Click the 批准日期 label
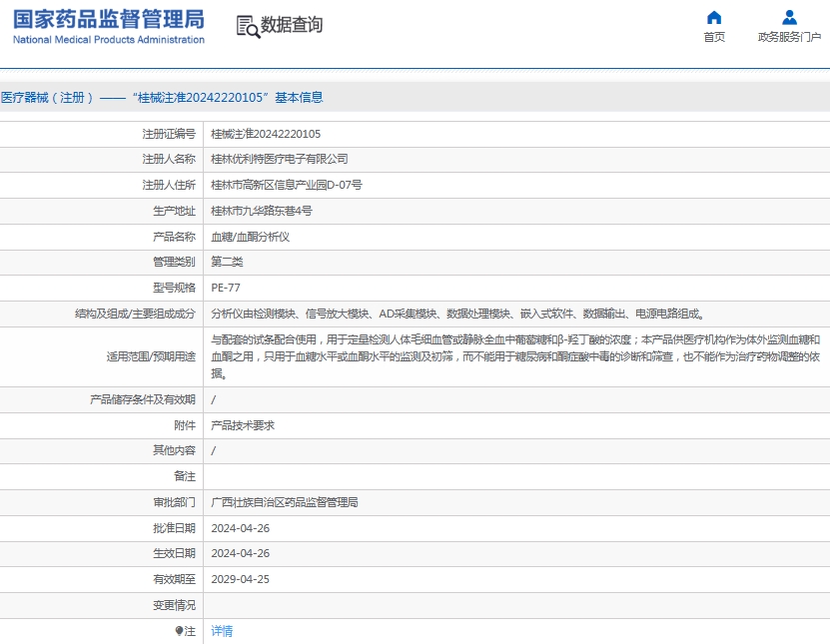Viewport: 830px width, 644px height. [x=174, y=528]
